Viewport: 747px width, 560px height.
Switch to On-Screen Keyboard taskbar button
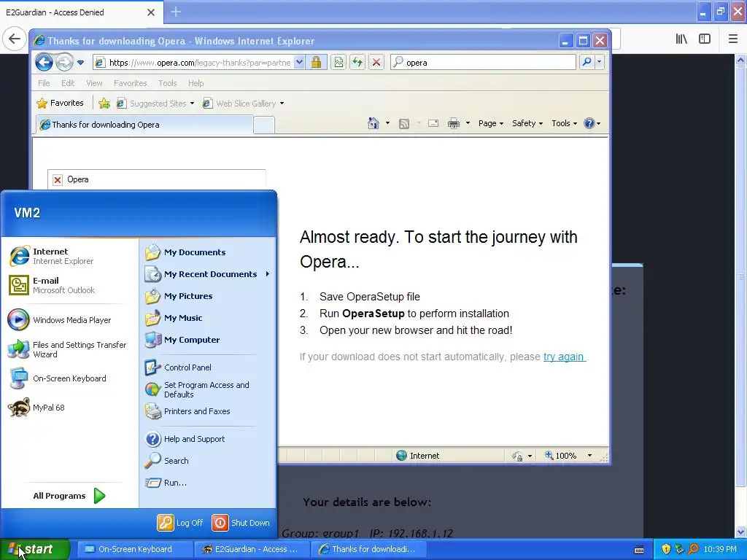[135, 549]
